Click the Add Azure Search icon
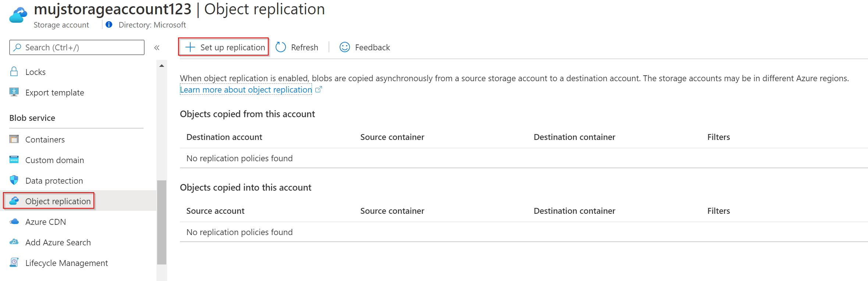Image resolution: width=868 pixels, height=281 pixels. [14, 242]
